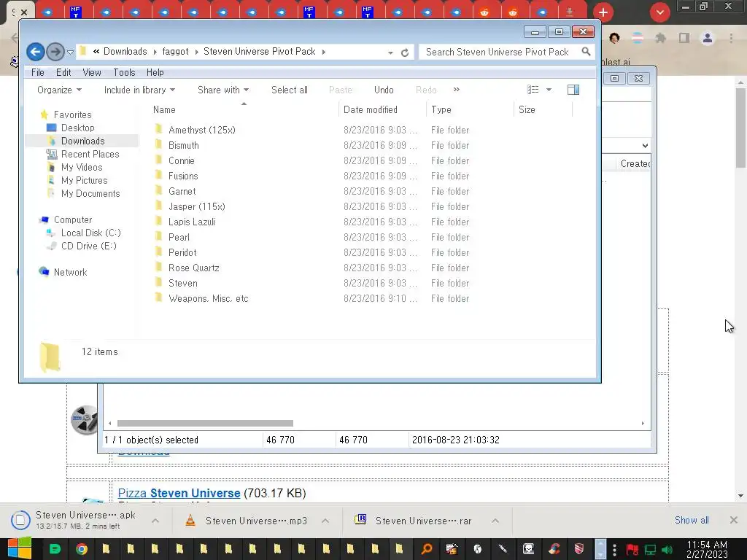
Task: Expand arrow after Steven Universe Pivot Pack
Action: coord(324,52)
